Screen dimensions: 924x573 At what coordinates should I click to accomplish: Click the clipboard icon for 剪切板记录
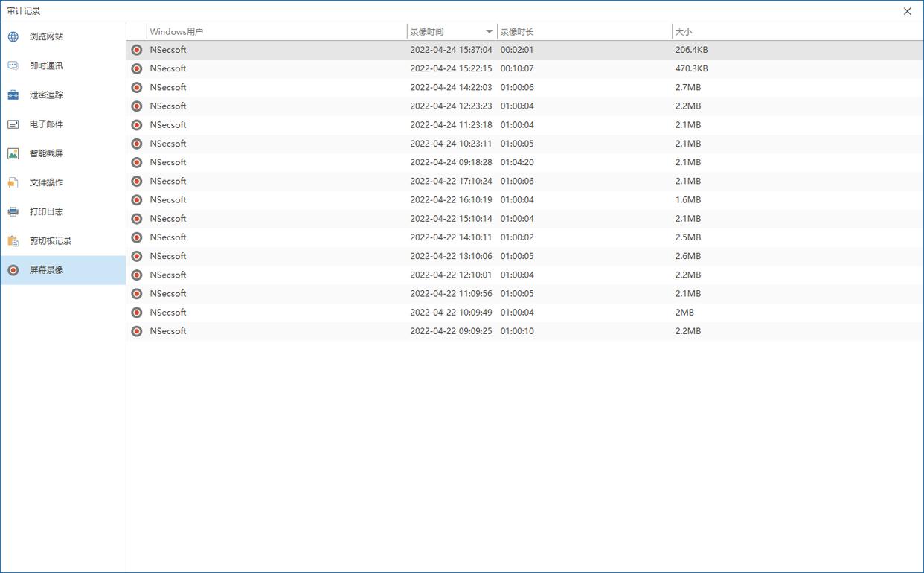click(x=13, y=241)
